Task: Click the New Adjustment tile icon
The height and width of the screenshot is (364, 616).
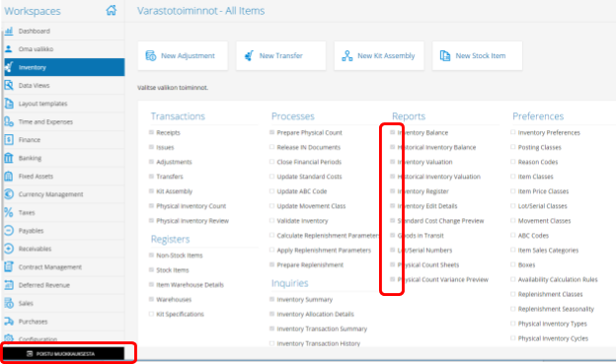Action: (x=151, y=56)
